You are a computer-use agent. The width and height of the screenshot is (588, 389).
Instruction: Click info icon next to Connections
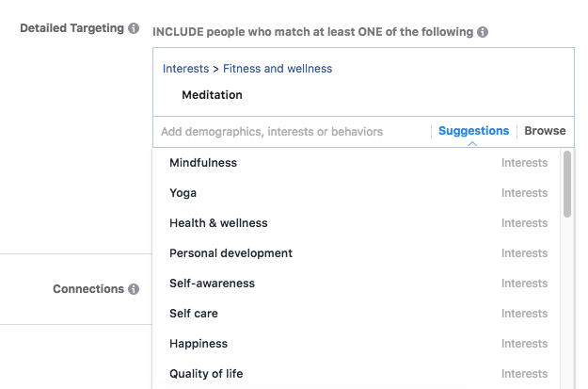134,289
